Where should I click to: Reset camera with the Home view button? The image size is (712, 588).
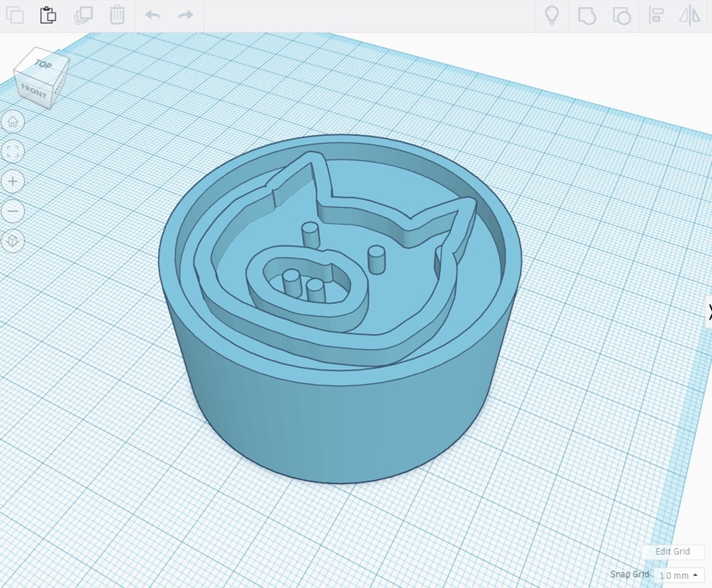pyautogui.click(x=13, y=122)
